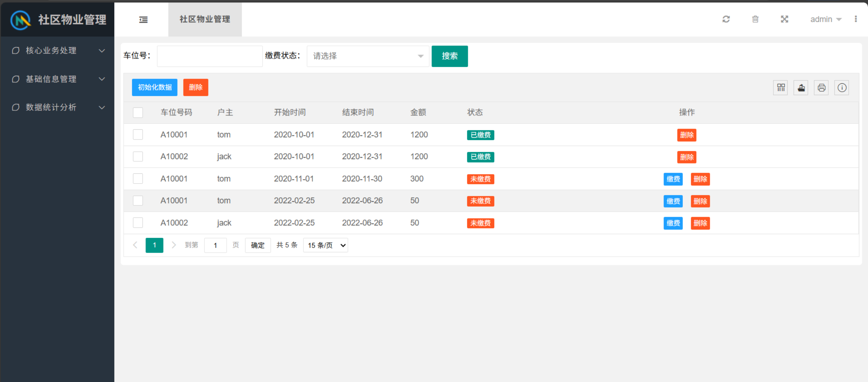
Task: Click the toolbar 删除 batch delete button
Action: [196, 87]
